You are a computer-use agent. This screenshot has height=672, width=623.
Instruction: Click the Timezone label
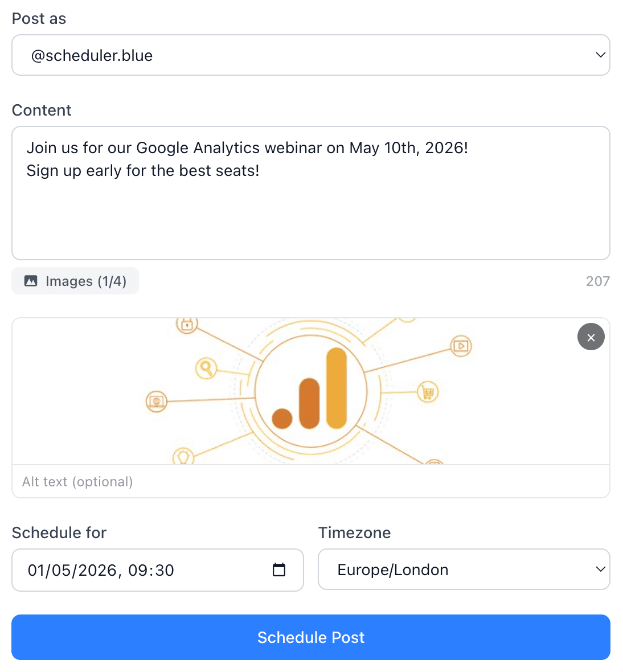(x=354, y=532)
